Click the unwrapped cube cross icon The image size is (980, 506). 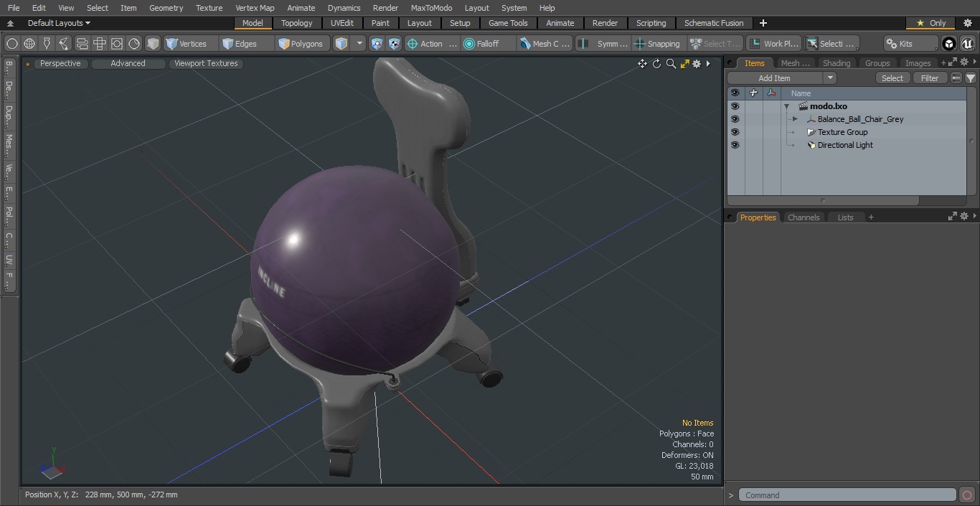[x=99, y=44]
